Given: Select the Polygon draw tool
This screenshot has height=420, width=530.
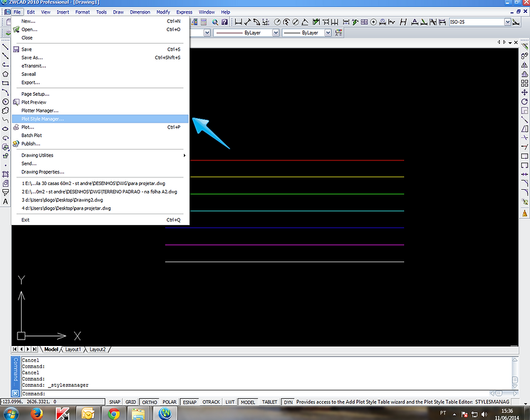Looking at the screenshot, I should (5, 74).
